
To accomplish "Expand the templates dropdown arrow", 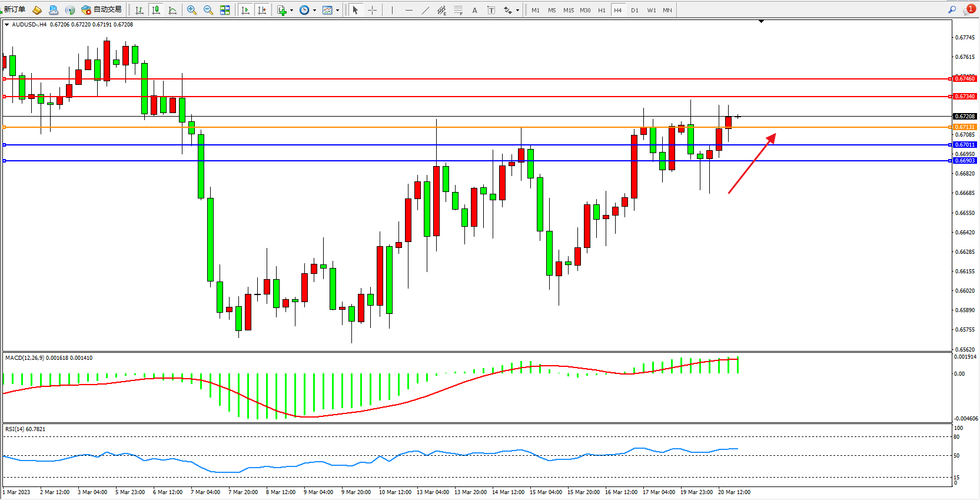I will [337, 10].
